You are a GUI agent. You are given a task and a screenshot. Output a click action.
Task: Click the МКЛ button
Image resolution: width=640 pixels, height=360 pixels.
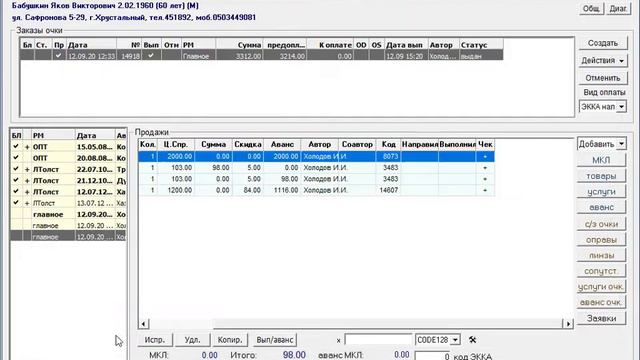(x=602, y=160)
